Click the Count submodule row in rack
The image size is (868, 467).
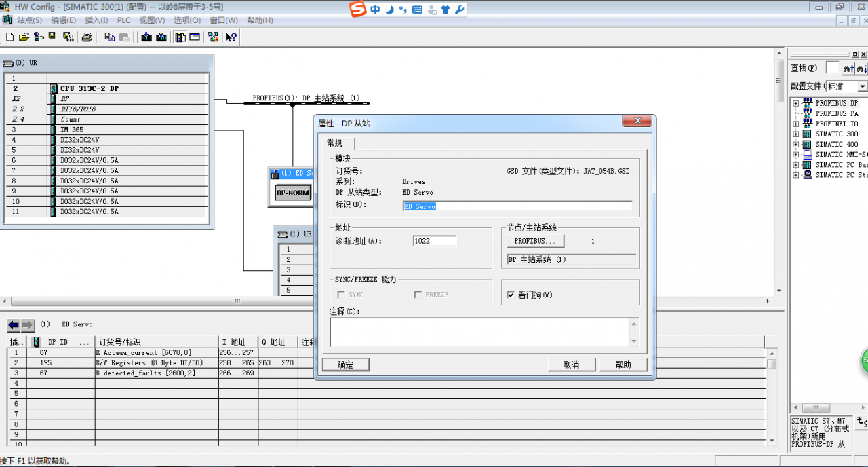(x=106, y=119)
